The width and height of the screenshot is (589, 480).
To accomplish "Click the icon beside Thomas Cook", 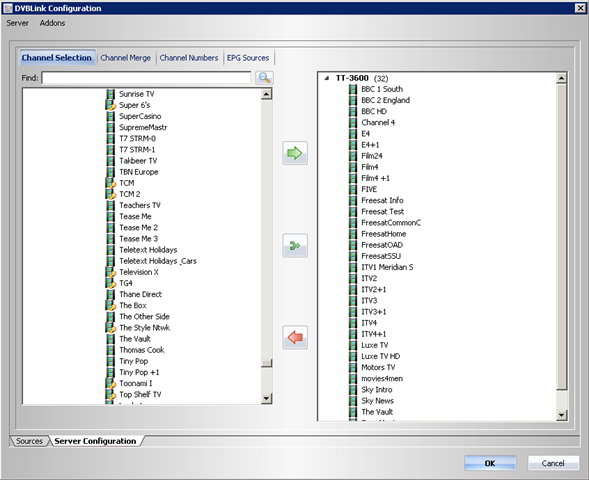I will pyautogui.click(x=110, y=350).
